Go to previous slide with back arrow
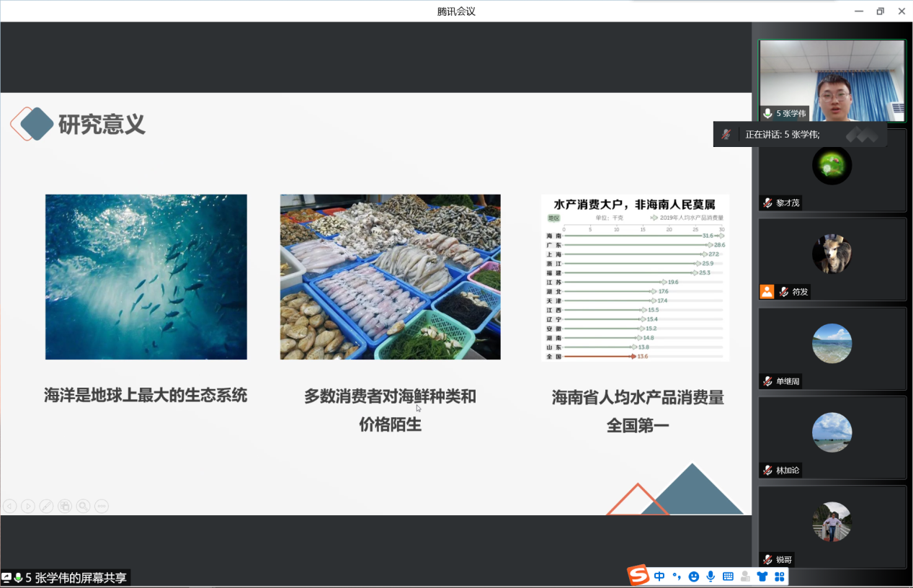 pos(9,507)
